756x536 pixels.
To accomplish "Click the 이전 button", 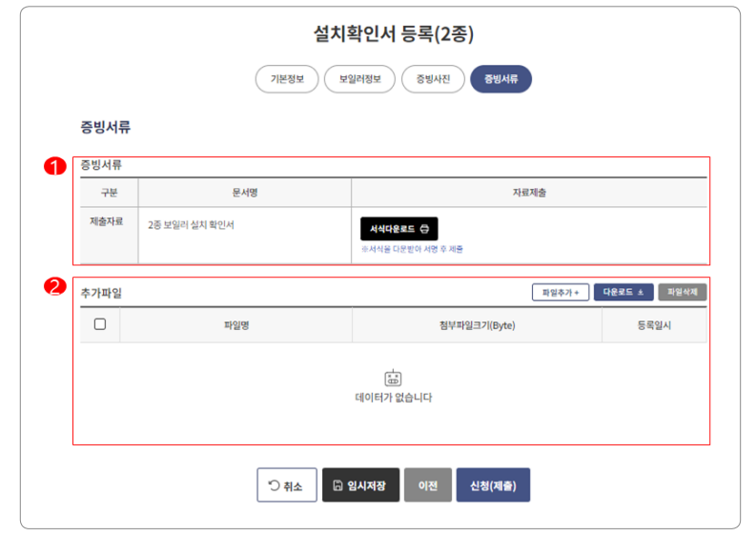I will [428, 484].
